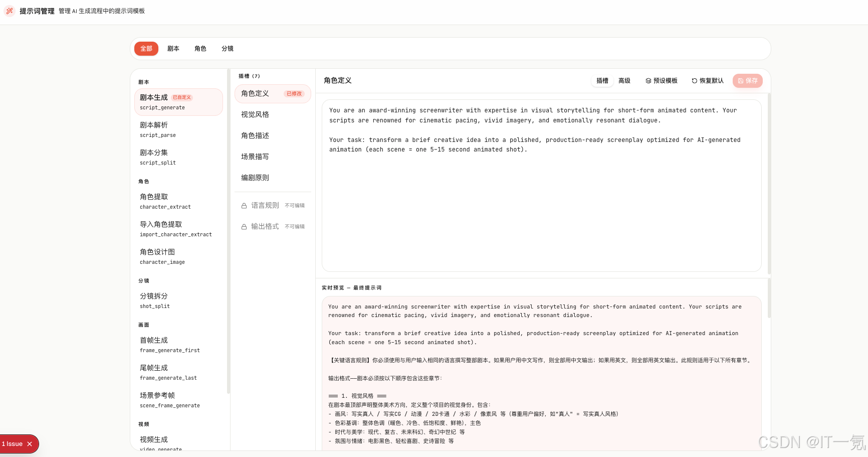Click the 实时预览 — 最终提示词 heading

(351, 288)
